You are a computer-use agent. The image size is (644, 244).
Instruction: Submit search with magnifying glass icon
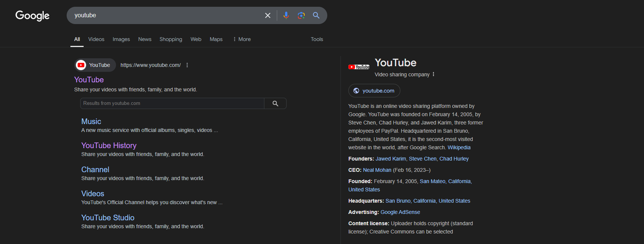(316, 15)
